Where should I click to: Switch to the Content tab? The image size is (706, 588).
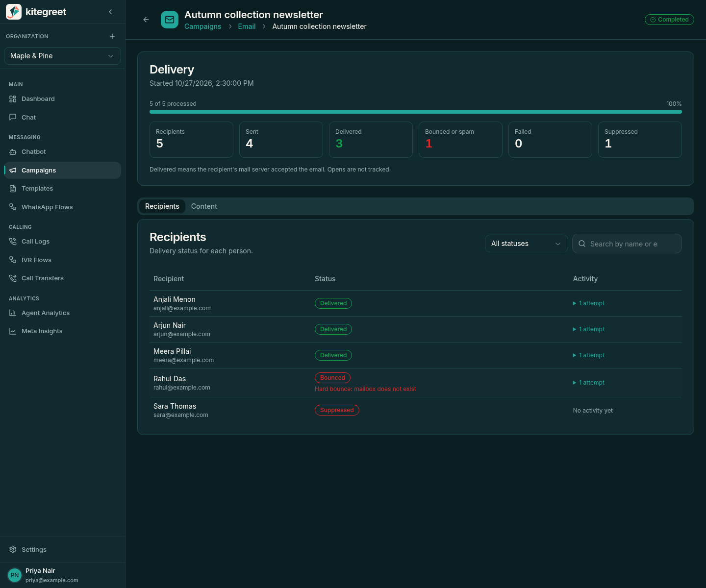point(204,206)
